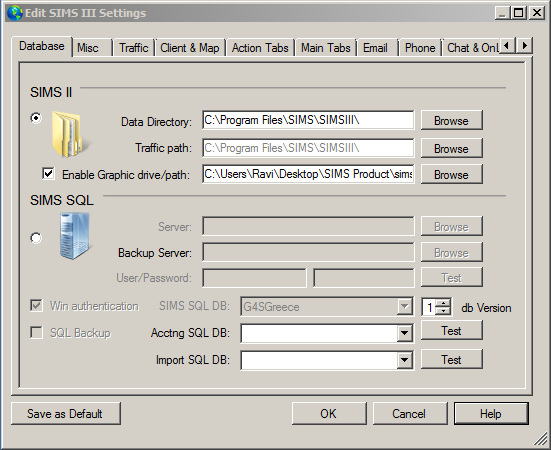Toggle Enable Graphic drive/path checkbox
Image resolution: width=551 pixels, height=450 pixels.
48,174
